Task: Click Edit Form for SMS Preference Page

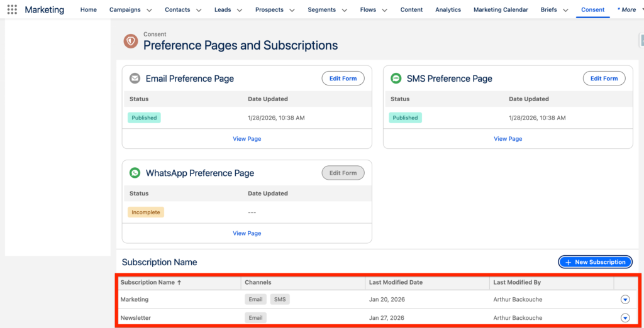Action: click(x=604, y=79)
